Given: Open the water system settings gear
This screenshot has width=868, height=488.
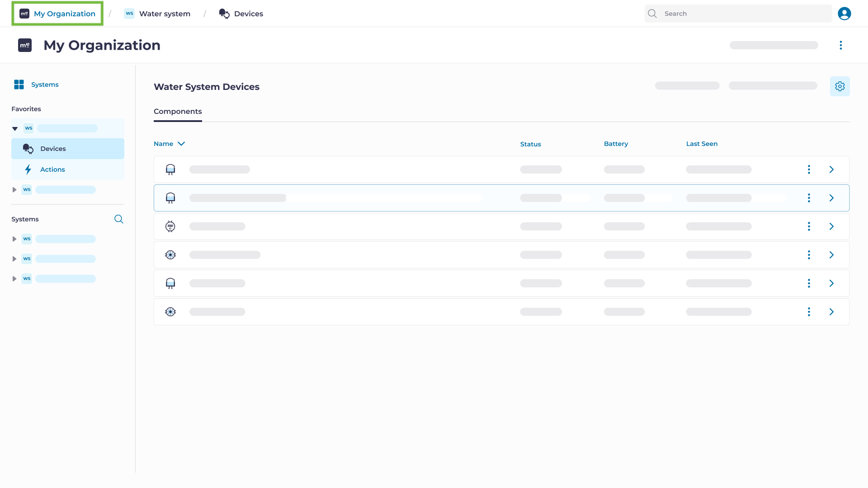Looking at the screenshot, I should point(840,86).
